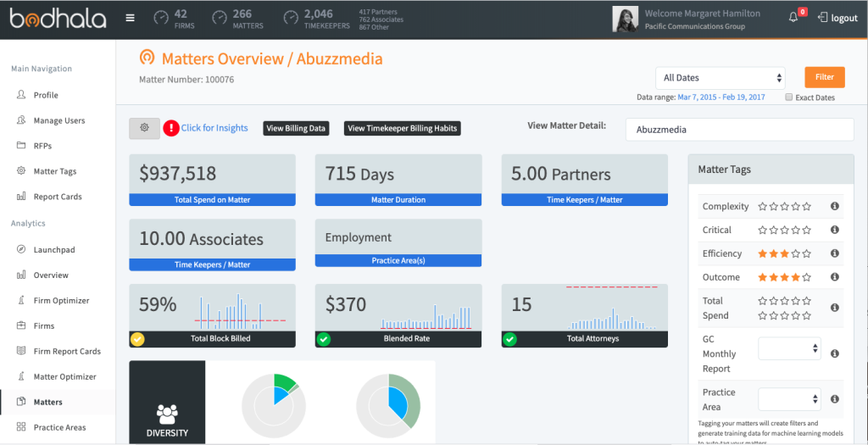The height and width of the screenshot is (445, 868).
Task: Click green check on Total Attorneys
Action: [x=509, y=339]
